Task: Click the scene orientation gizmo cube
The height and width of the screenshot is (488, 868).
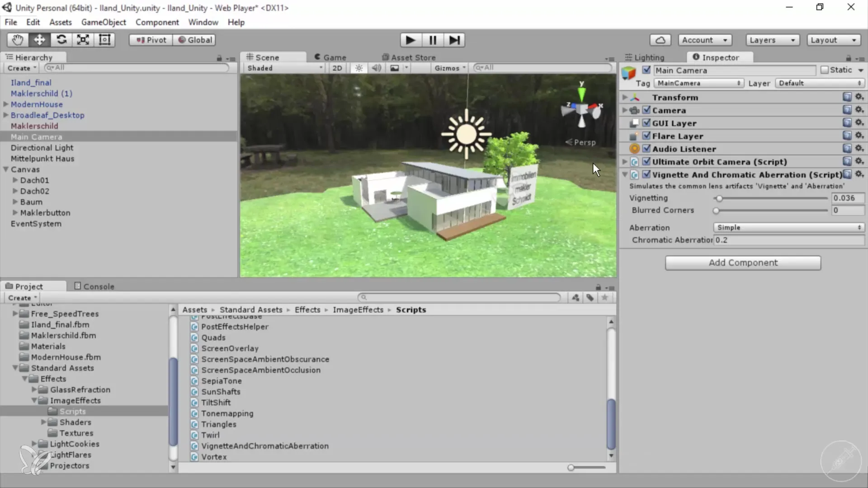Action: 582,109
